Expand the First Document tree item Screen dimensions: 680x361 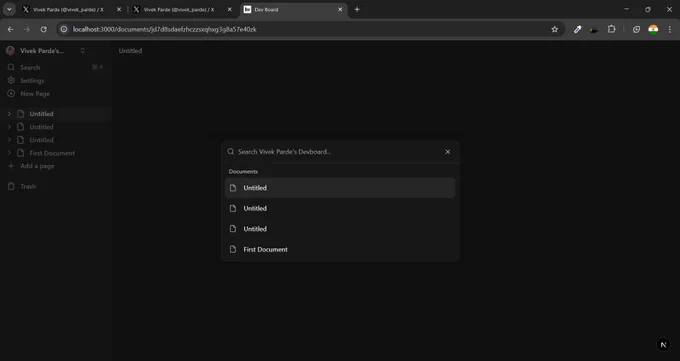click(x=9, y=153)
